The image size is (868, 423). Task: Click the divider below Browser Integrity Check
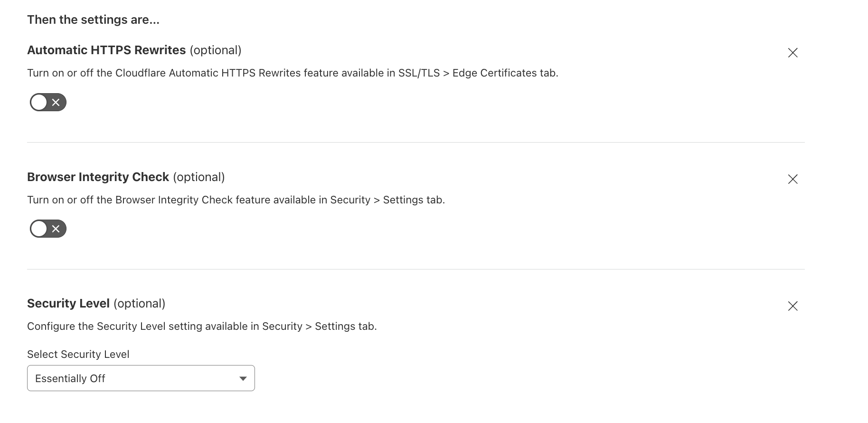tap(416, 269)
